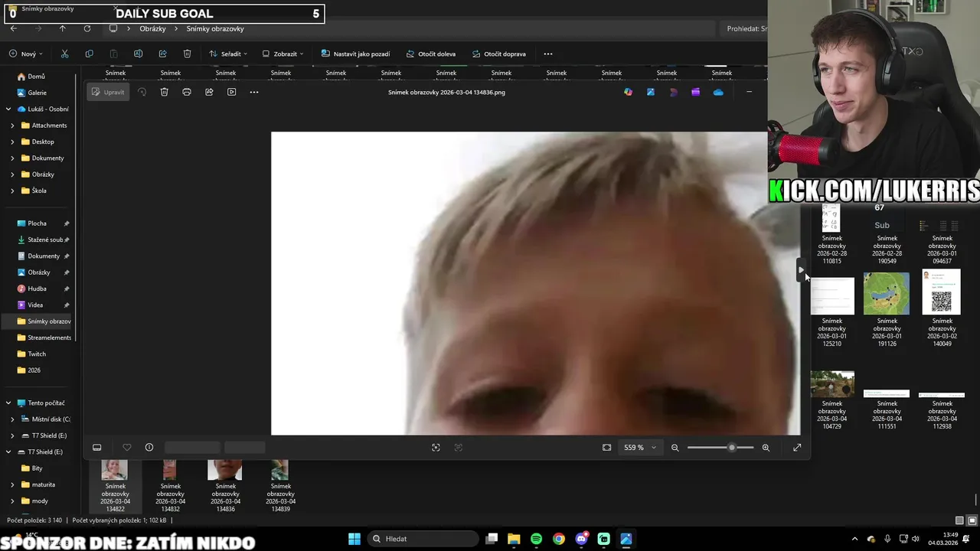This screenshot has width=980, height=551.
Task: Click the visual search scan icon
Action: point(436,448)
